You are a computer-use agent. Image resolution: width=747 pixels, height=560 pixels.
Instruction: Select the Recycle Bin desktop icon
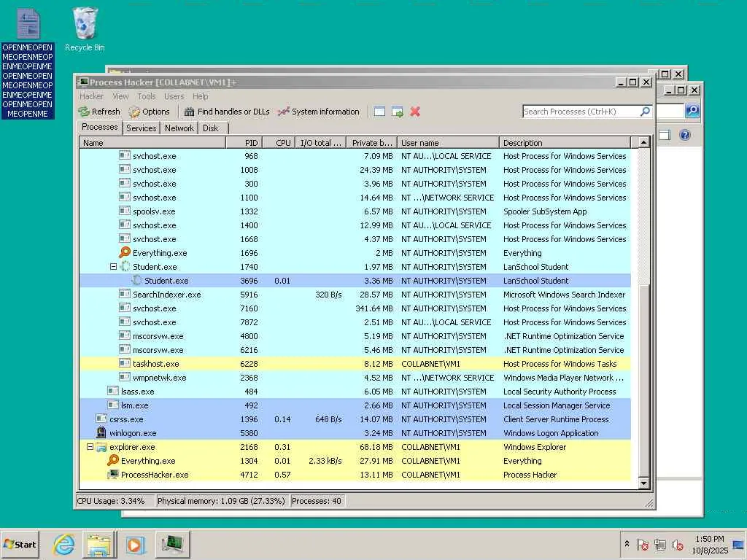point(85,29)
